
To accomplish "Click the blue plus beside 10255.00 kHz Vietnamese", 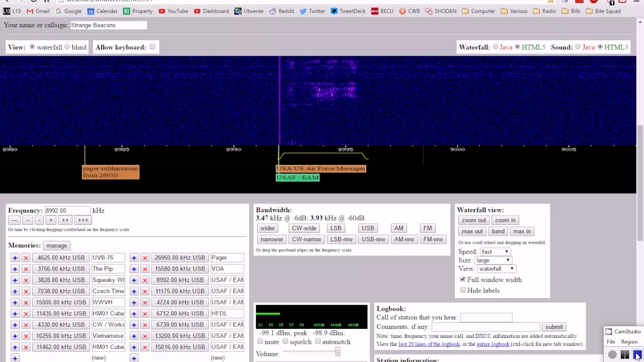I will [15, 336].
